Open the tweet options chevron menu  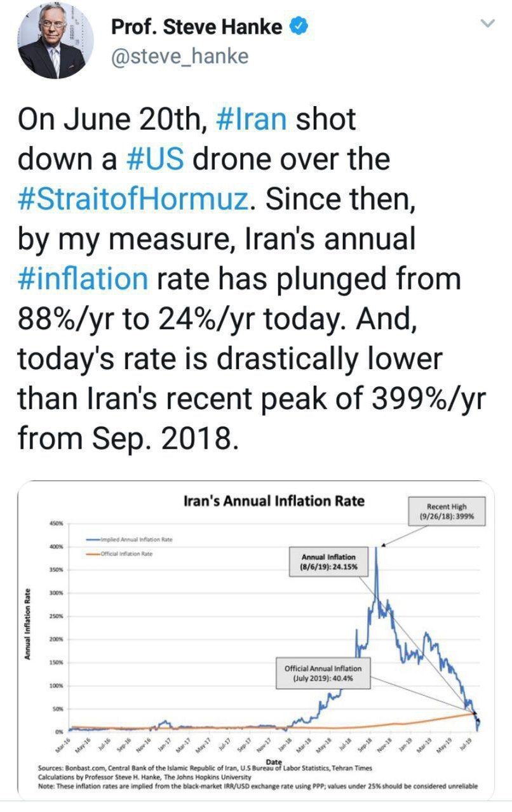(487, 24)
